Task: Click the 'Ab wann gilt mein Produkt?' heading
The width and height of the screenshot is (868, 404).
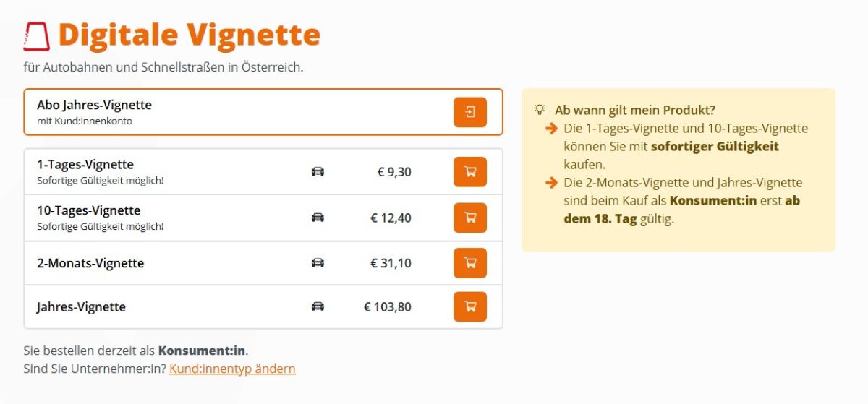Action: point(635,110)
